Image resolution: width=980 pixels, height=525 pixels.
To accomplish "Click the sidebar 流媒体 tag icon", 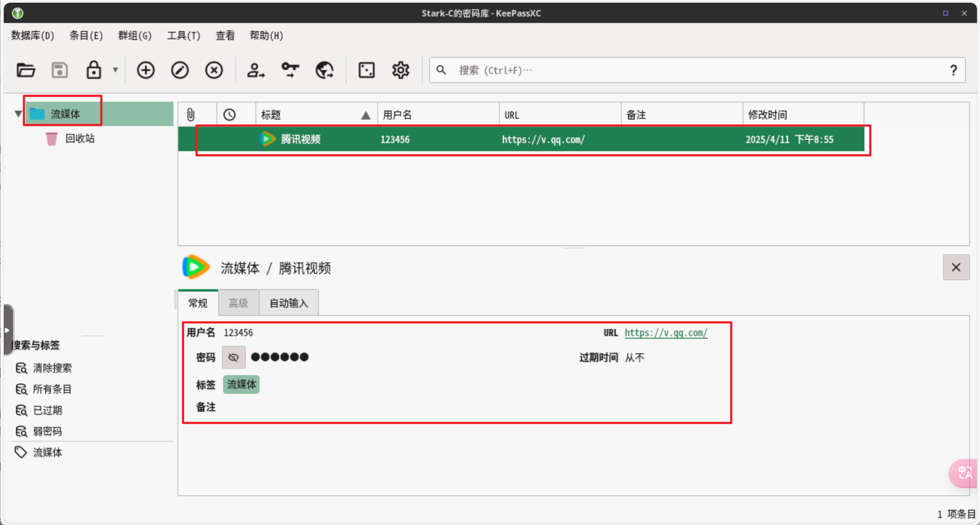I will (x=21, y=452).
